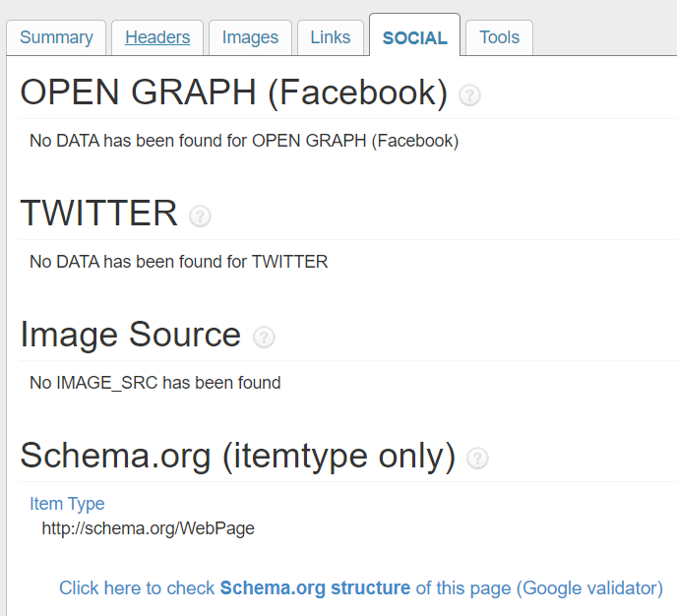The image size is (677, 616).
Task: Click the 'No IMAGE_SRC has been found' message
Action: tap(155, 383)
